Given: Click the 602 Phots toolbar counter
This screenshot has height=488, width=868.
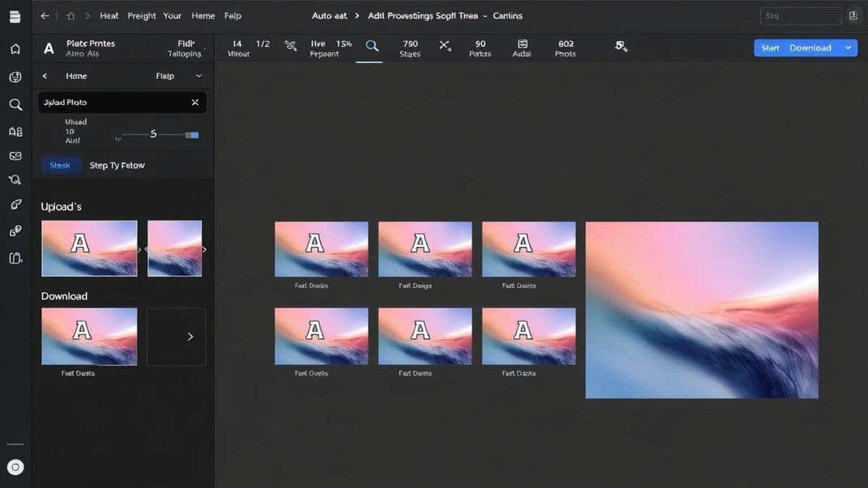Looking at the screenshot, I should pyautogui.click(x=566, y=48).
